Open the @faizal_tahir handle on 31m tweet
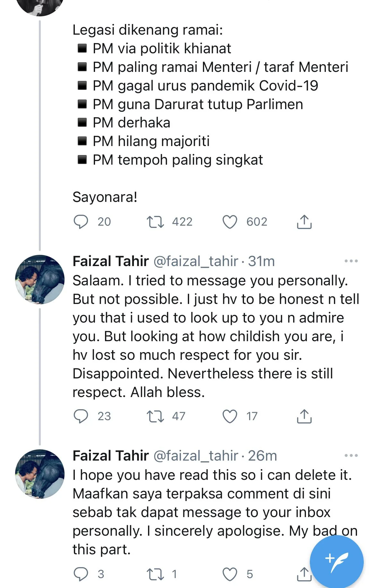 tap(196, 261)
